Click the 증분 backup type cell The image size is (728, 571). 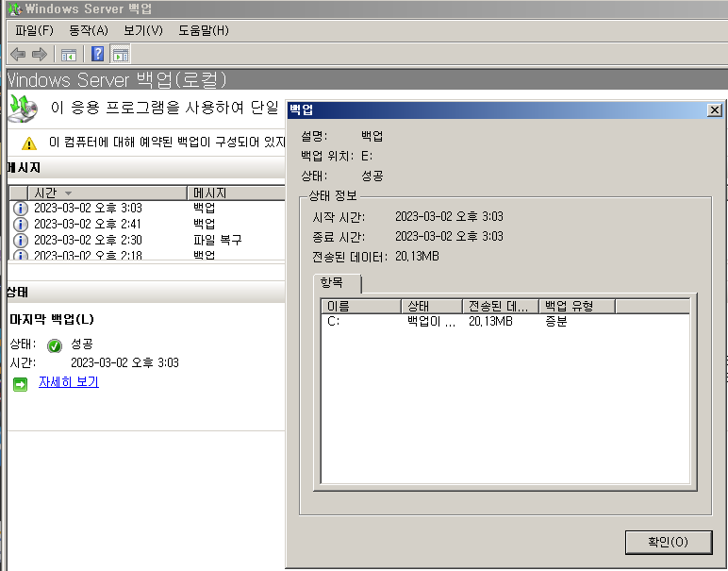(556, 322)
